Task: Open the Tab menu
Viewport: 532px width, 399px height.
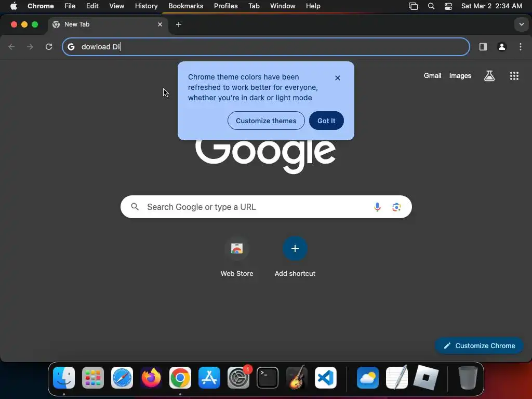Action: tap(254, 6)
